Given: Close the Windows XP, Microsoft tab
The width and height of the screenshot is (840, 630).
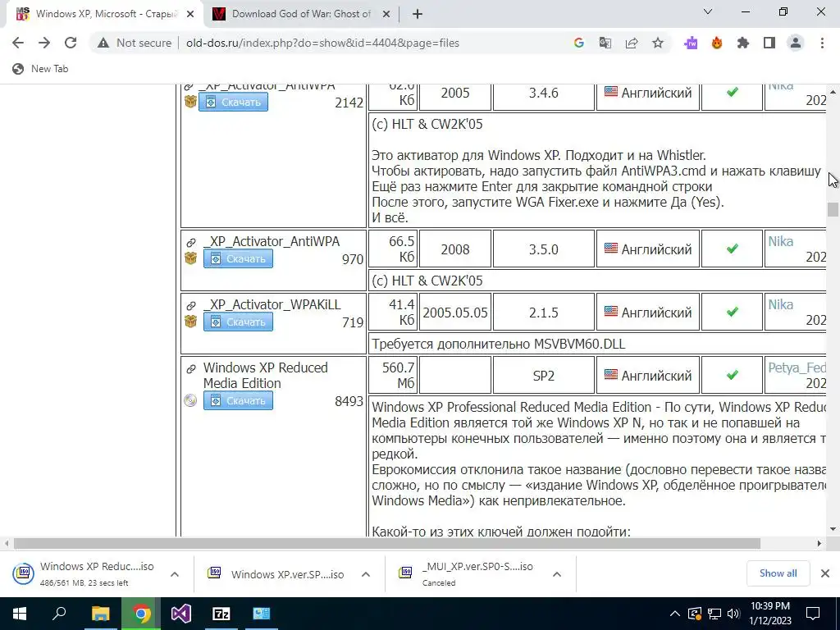Looking at the screenshot, I should (190, 15).
